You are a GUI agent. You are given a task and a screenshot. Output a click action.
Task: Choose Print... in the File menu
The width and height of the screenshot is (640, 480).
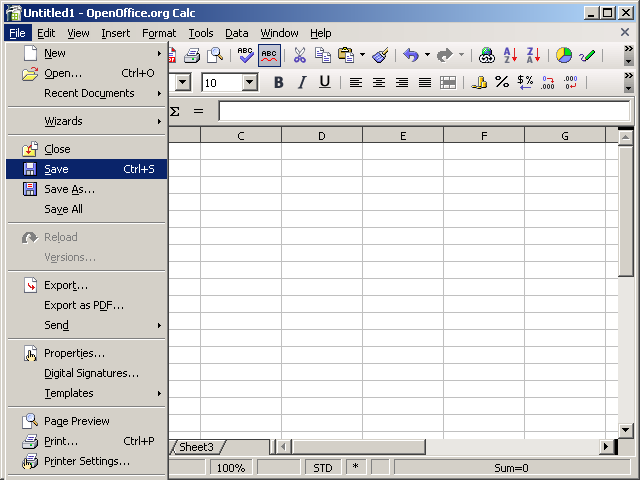[87, 441]
